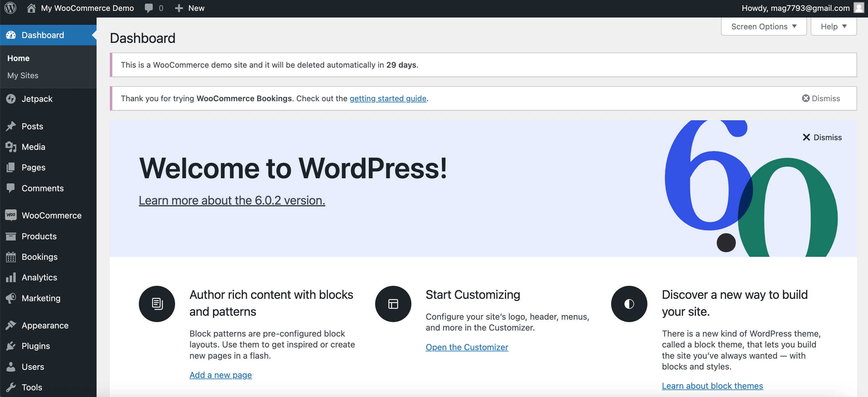This screenshot has height=397, width=868.
Task: Click the Analytics bar chart icon
Action: coord(11,277)
